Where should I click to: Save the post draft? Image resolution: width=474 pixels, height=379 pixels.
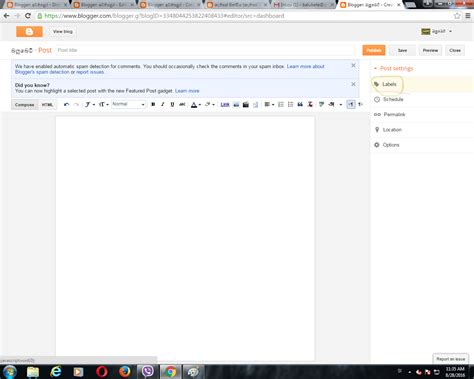click(402, 50)
